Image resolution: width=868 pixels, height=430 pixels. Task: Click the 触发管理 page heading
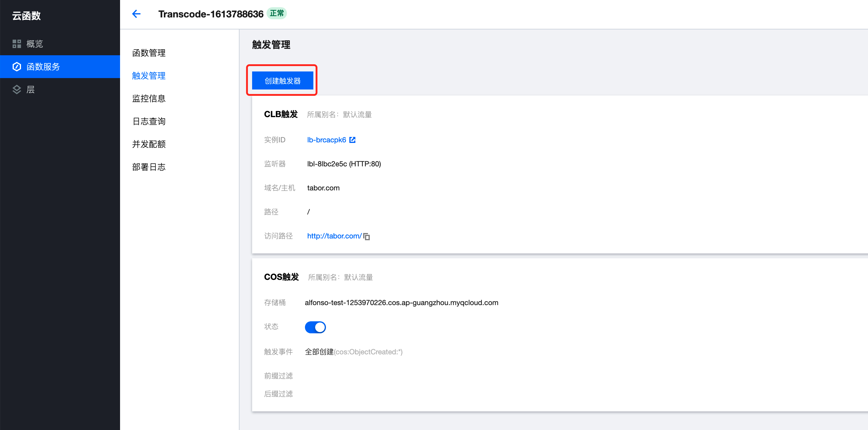click(271, 45)
